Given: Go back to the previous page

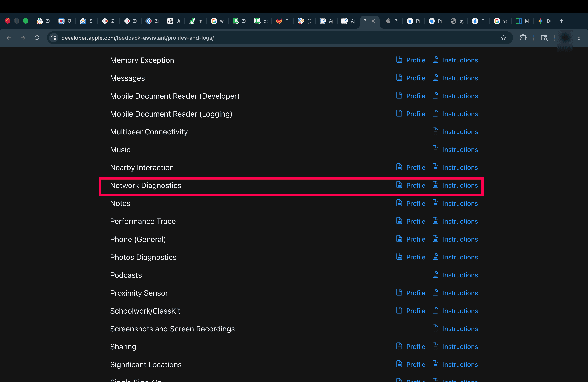Looking at the screenshot, I should (9, 38).
